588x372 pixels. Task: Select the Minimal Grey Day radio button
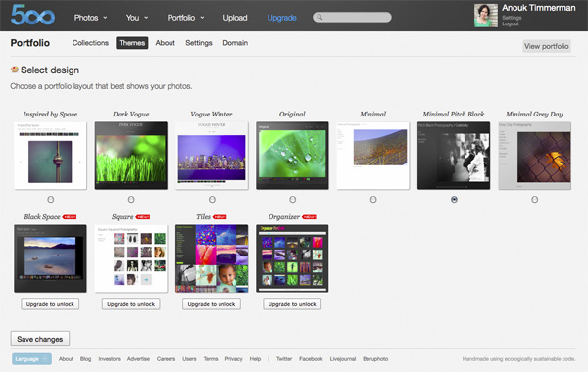(534, 200)
